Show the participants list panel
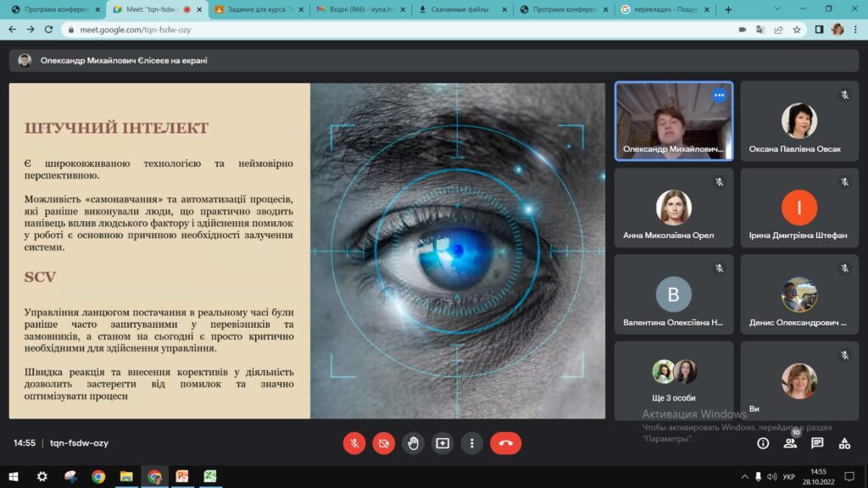This screenshot has height=488, width=868. click(x=790, y=443)
